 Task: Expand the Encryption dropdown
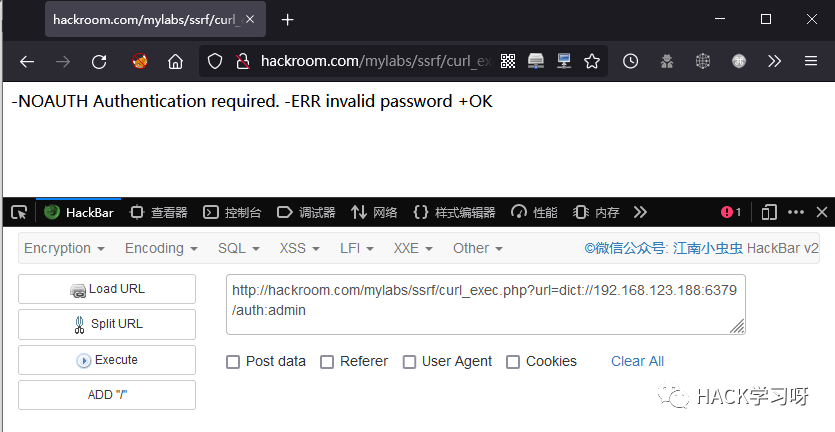click(64, 248)
